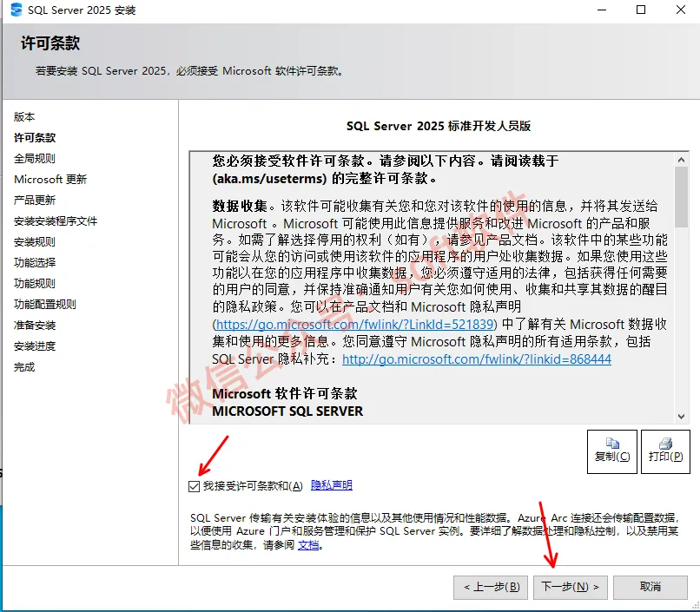The image size is (700, 612).
Task: Go back with 上一步(B) button
Action: (491, 587)
